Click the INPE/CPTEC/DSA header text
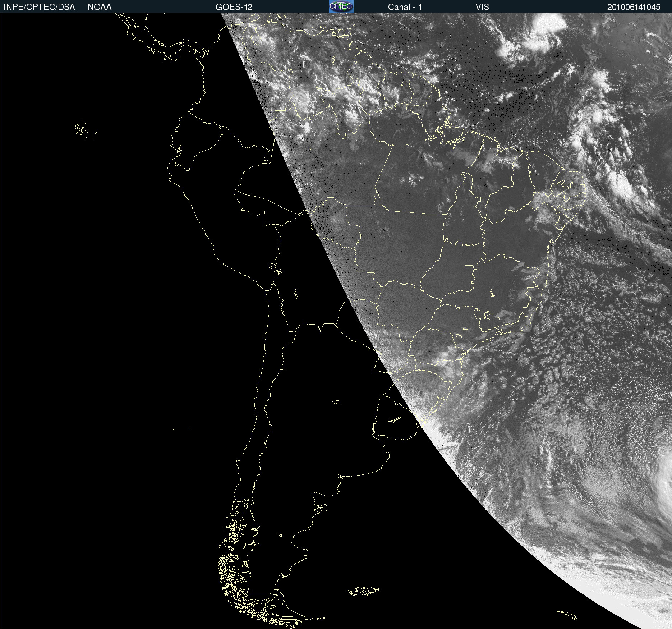Viewport: 672px width, 629px height. point(39,7)
